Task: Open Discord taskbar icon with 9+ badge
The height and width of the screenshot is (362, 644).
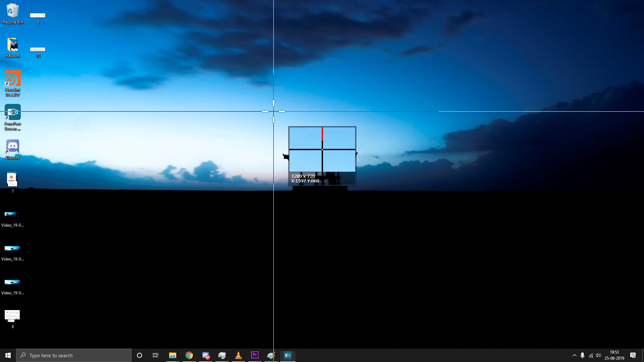Action: (206, 355)
